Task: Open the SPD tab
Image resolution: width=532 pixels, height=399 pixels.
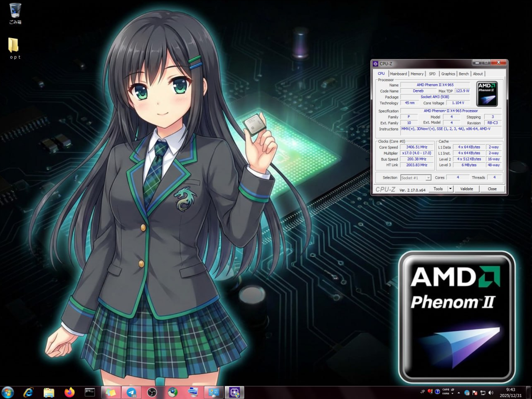Action: (432, 74)
